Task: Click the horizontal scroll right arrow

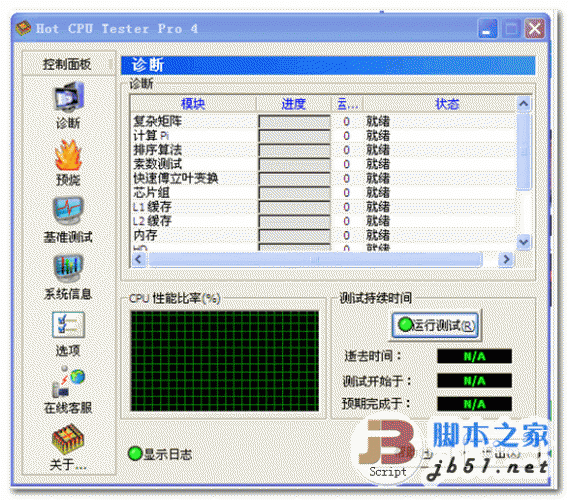Action: tap(506, 259)
